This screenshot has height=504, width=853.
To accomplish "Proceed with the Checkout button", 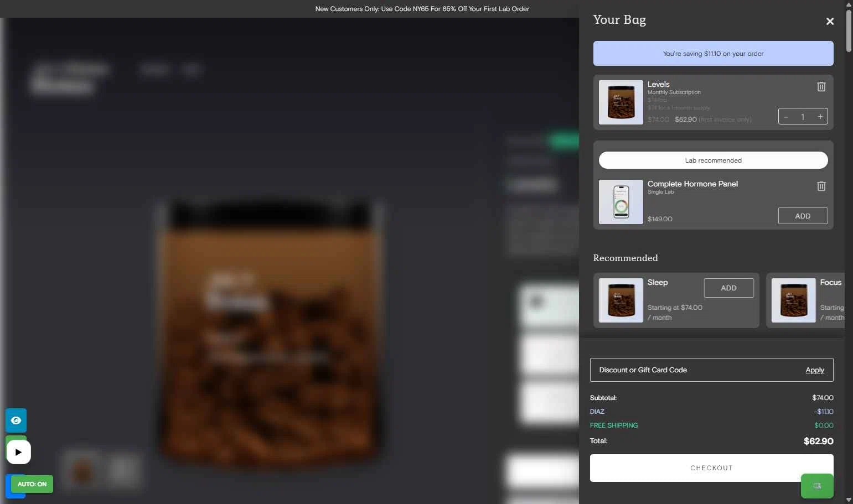I will pos(711,468).
